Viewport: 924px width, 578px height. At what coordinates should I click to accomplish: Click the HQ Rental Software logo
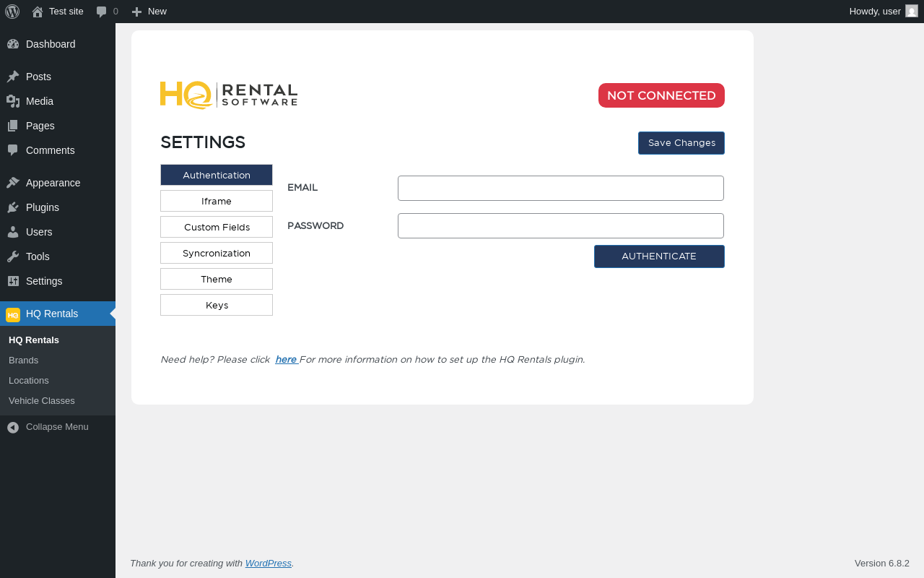click(229, 95)
